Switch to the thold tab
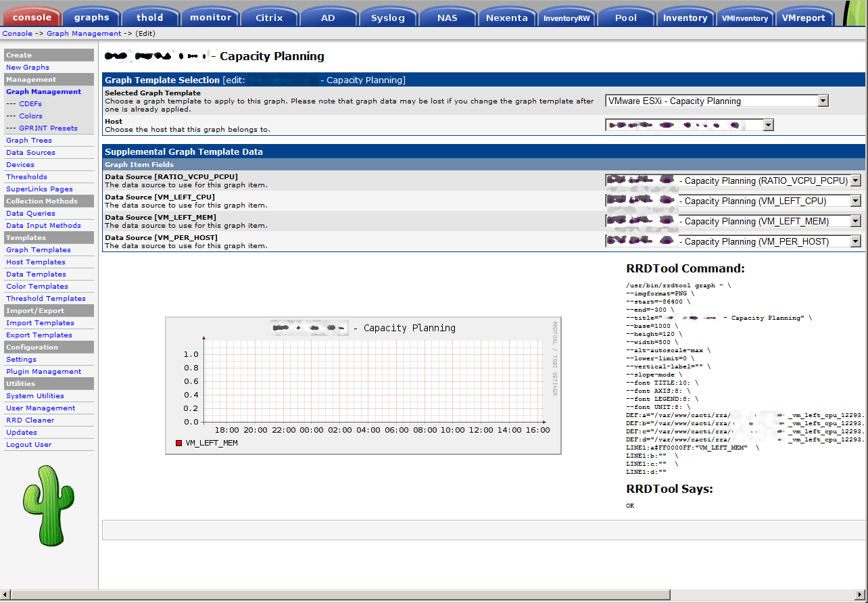This screenshot has height=603, width=868. (151, 18)
